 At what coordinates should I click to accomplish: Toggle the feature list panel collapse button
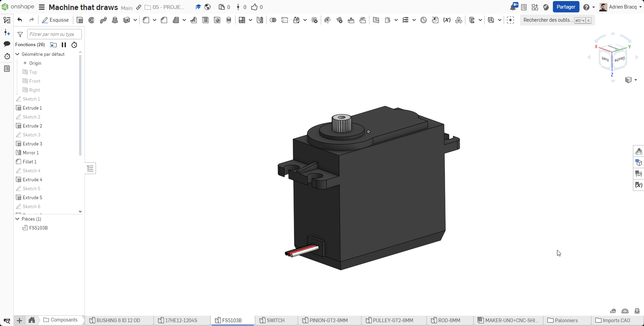coord(90,169)
